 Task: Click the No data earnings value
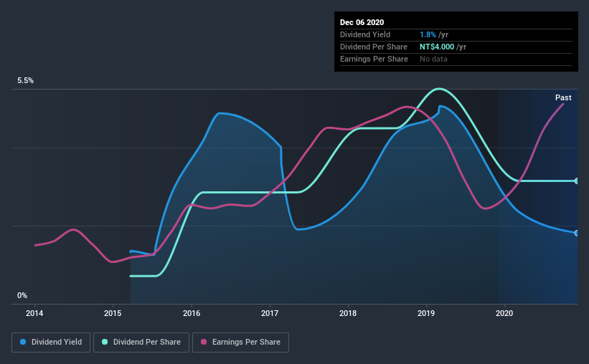point(433,59)
